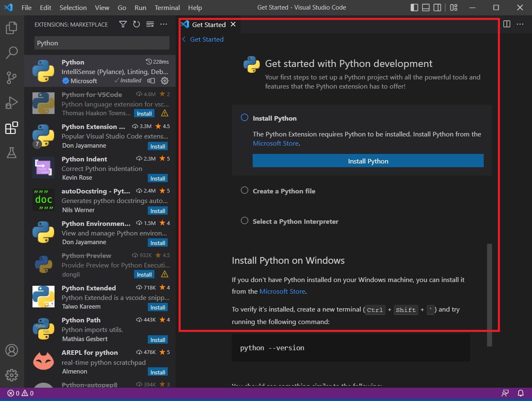Image resolution: width=532 pixels, height=401 pixels.
Task: Open the Source Control view
Action: [x=12, y=77]
